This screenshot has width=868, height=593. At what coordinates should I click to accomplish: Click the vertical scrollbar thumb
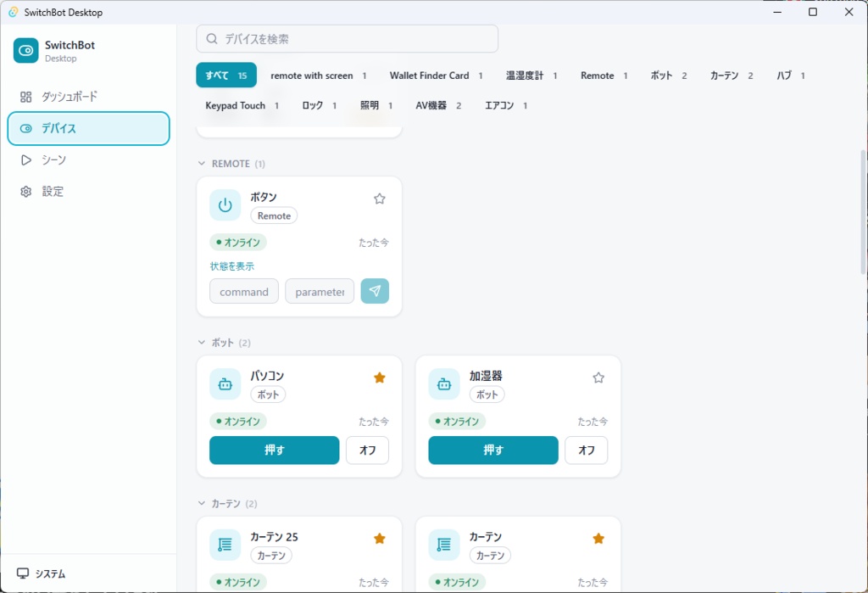863,212
